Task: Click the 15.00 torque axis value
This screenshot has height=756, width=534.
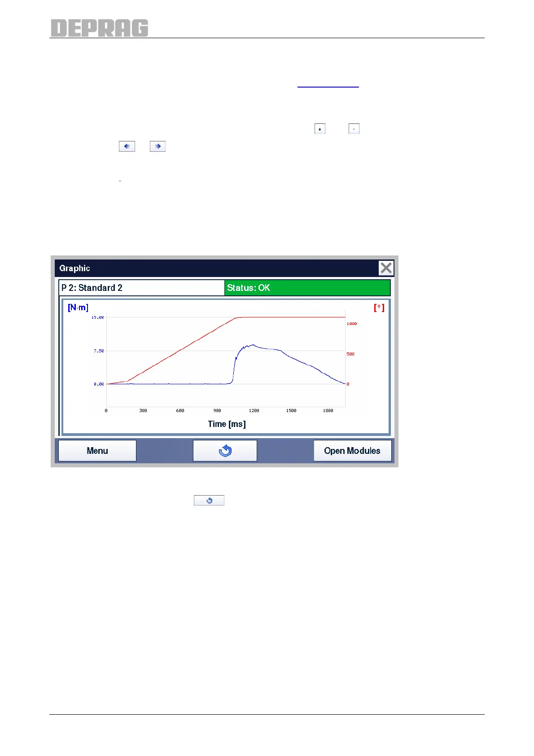Action: pyautogui.click(x=98, y=317)
